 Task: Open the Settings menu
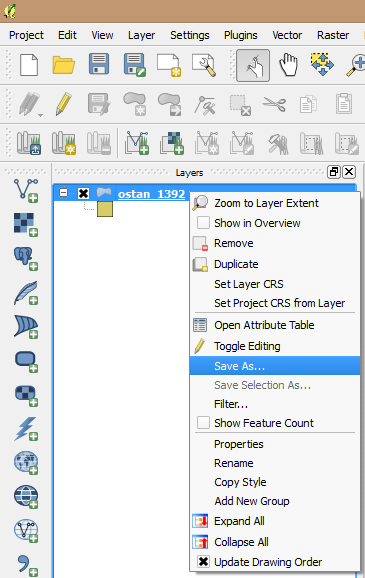[190, 35]
